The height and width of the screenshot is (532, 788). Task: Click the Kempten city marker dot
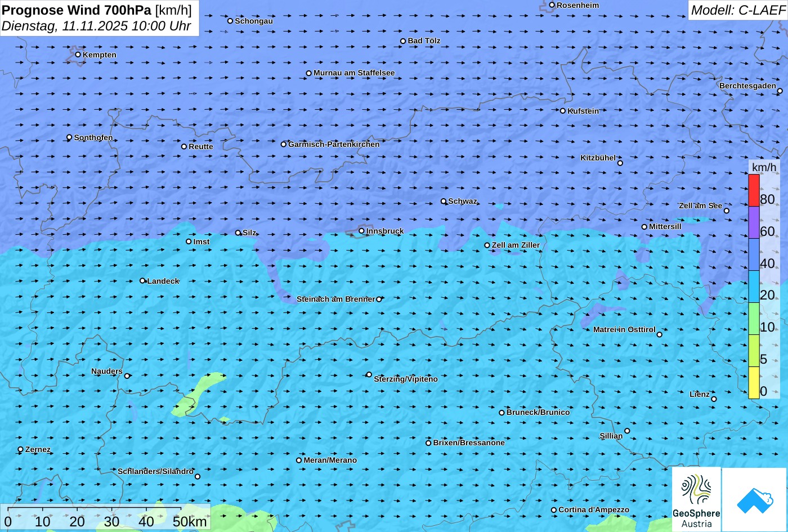78,55
